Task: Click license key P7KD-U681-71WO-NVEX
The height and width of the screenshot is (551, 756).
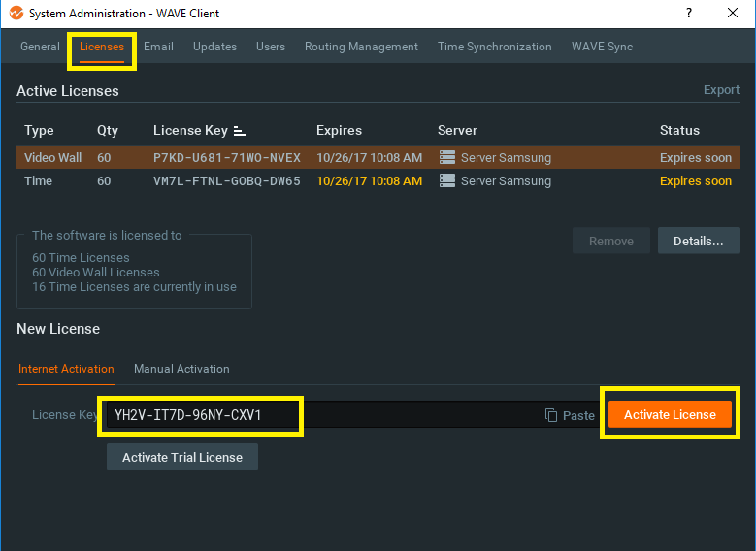Action: (227, 158)
